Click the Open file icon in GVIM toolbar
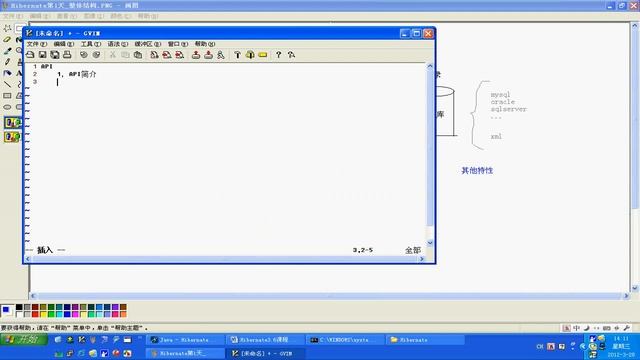 (x=30, y=55)
